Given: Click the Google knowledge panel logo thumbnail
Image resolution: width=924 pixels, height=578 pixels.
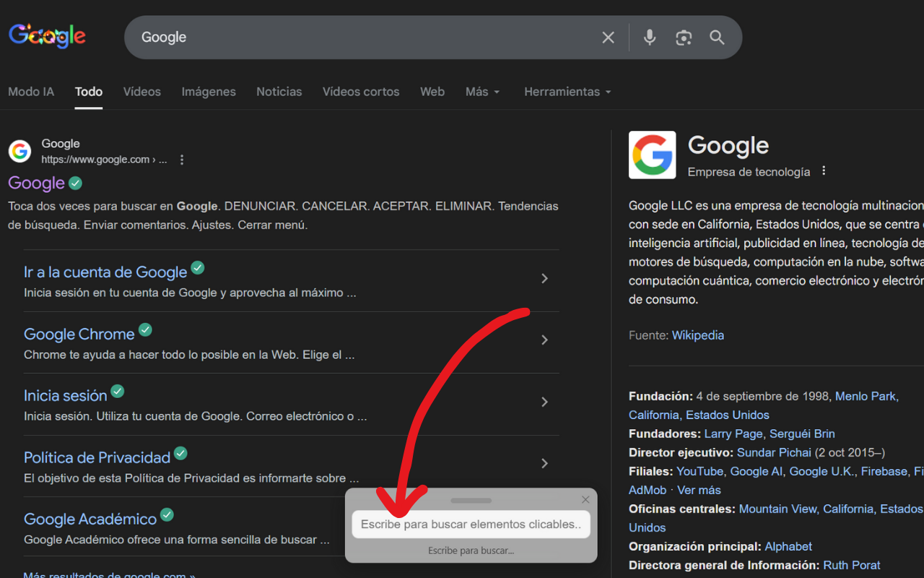Looking at the screenshot, I should (x=652, y=155).
